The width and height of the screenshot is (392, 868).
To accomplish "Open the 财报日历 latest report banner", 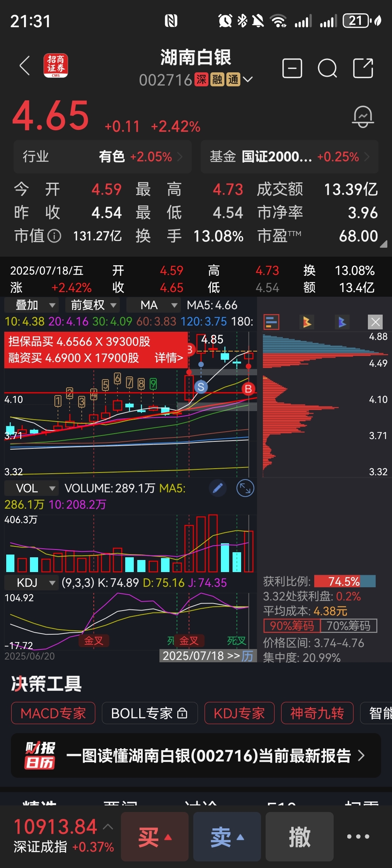I will [196, 756].
